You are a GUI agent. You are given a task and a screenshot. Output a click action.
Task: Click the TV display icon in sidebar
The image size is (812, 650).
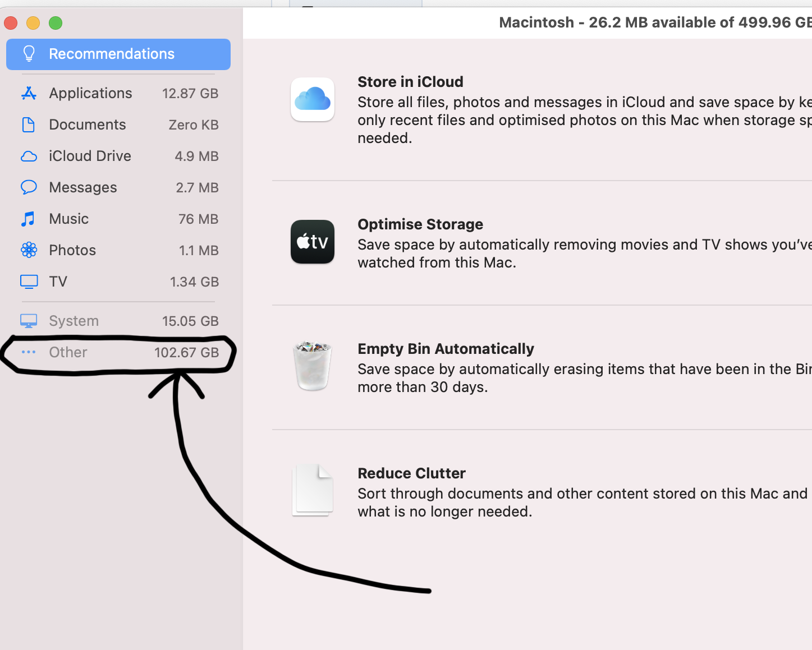coord(29,282)
